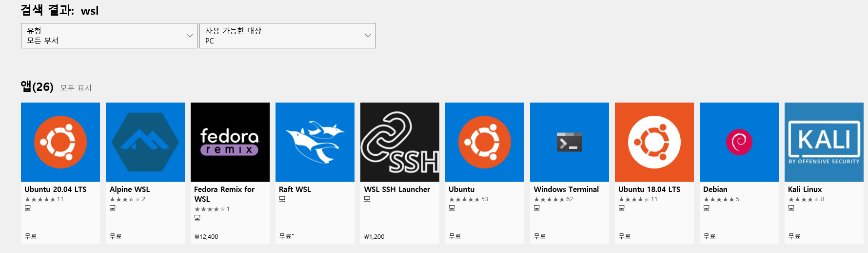
Task: Open the Fedora Remix logo tile
Action: click(230, 142)
